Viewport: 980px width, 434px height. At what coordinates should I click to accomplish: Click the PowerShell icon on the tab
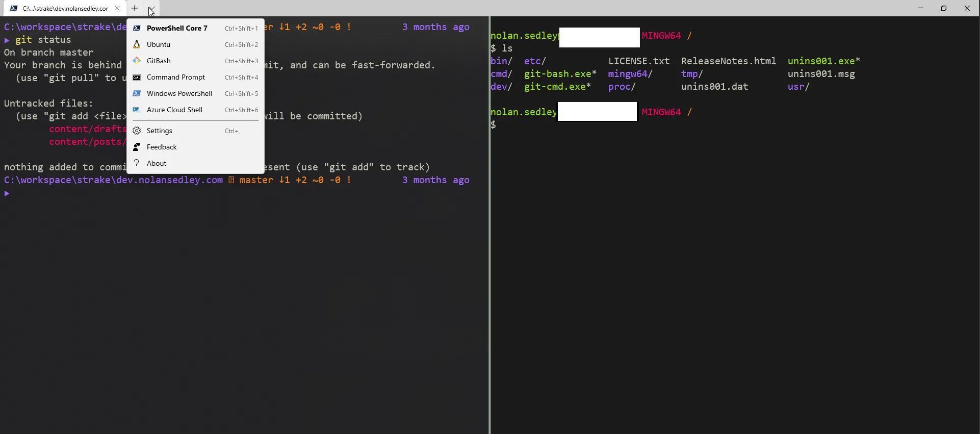tap(14, 8)
